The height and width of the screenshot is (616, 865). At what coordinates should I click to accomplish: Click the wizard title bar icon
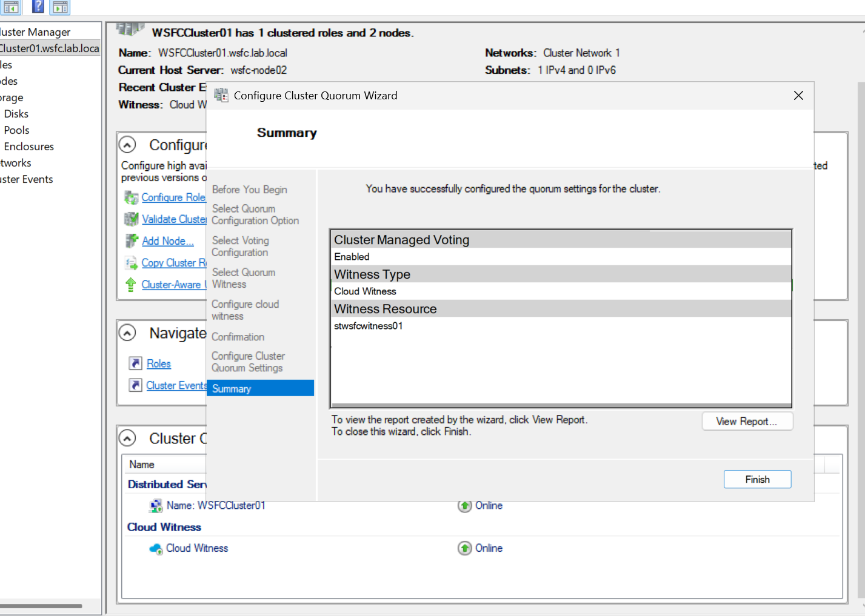[221, 95]
